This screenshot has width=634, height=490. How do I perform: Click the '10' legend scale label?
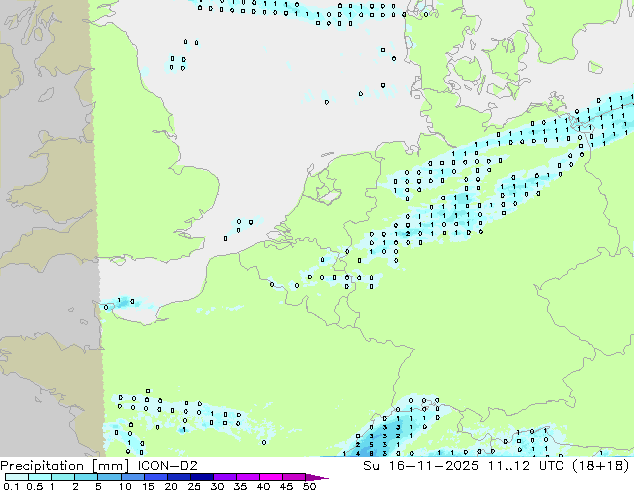coord(125,486)
